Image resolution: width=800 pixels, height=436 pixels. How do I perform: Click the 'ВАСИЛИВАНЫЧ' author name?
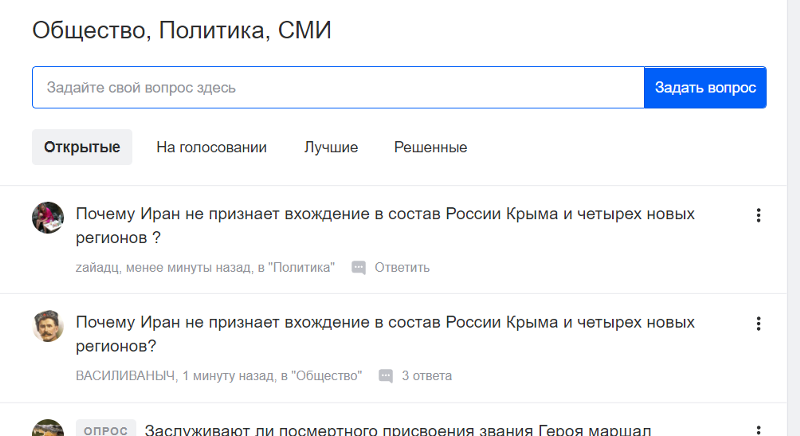126,376
